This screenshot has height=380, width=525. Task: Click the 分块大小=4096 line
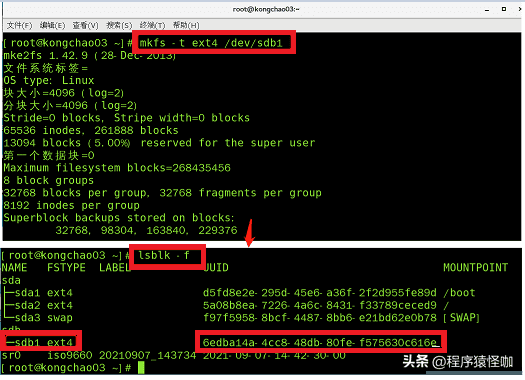pos(70,105)
